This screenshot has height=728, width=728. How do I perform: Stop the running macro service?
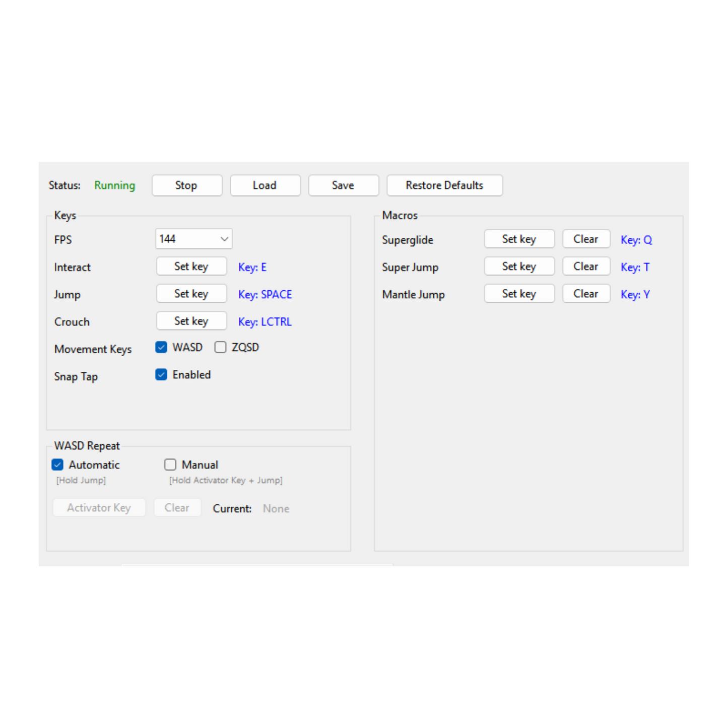(x=187, y=185)
